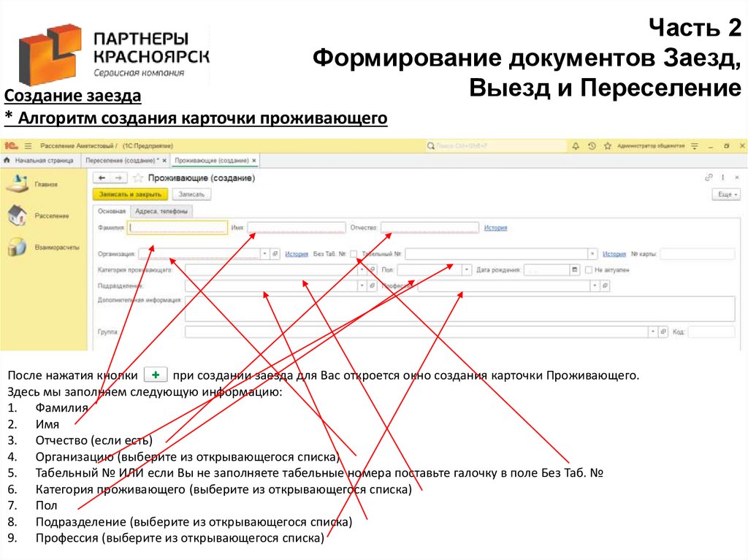
Task: Open Взаиморасчеты section in sidebar
Action: click(x=44, y=247)
